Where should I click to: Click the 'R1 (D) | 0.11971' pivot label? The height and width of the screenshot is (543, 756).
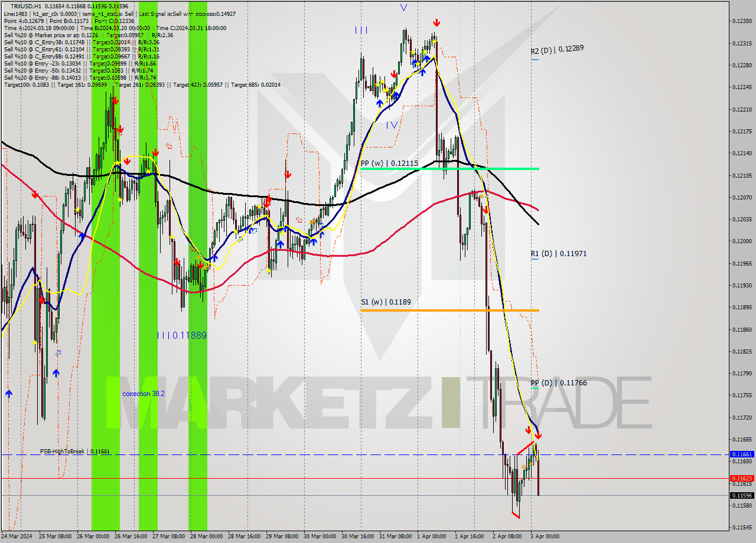pyautogui.click(x=558, y=254)
